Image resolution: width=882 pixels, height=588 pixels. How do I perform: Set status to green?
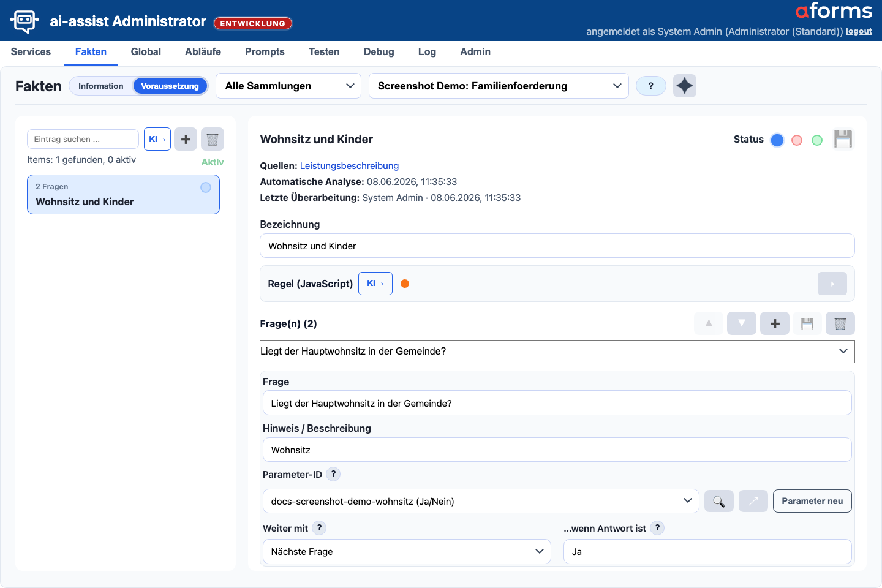(817, 140)
